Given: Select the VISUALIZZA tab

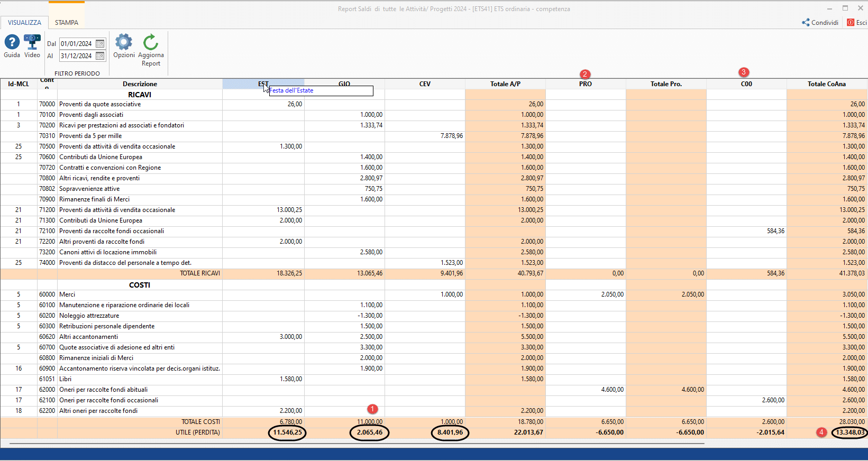Looking at the screenshot, I should (24, 23).
